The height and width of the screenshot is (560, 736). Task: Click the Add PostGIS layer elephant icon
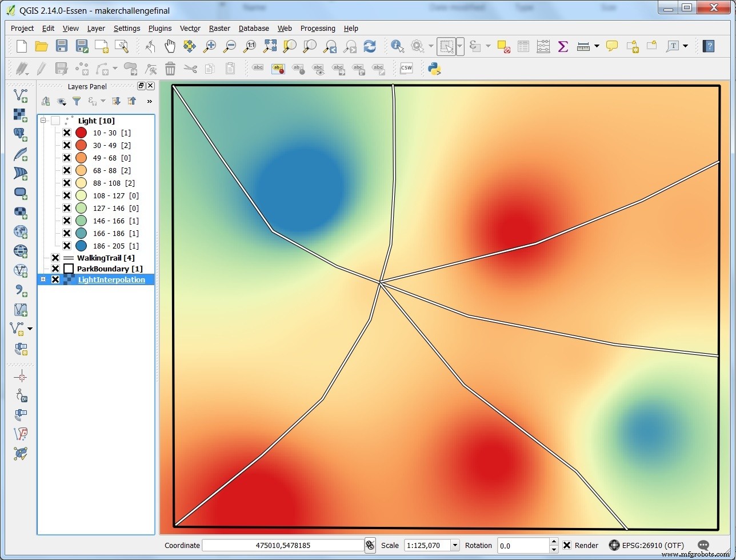(21, 134)
